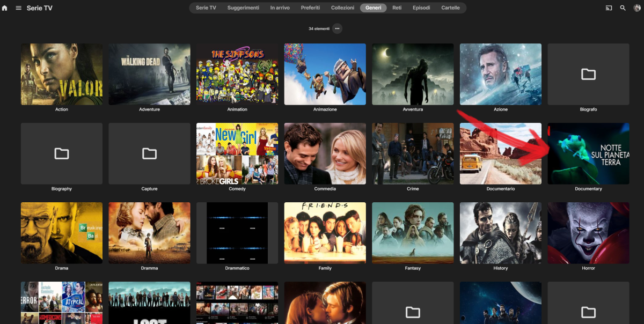Open the Crime genre card
Screen dimensions: 644x324
click(413, 153)
